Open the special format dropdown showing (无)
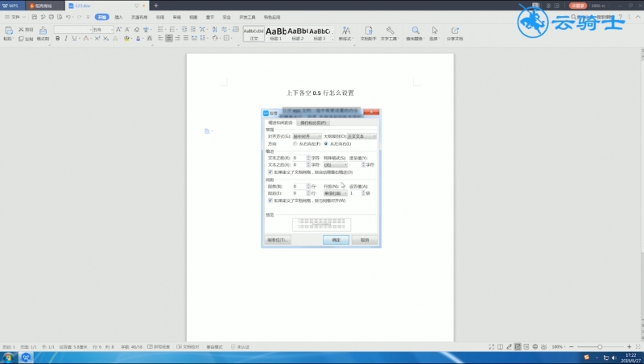This screenshot has height=364, width=644. pyautogui.click(x=336, y=165)
